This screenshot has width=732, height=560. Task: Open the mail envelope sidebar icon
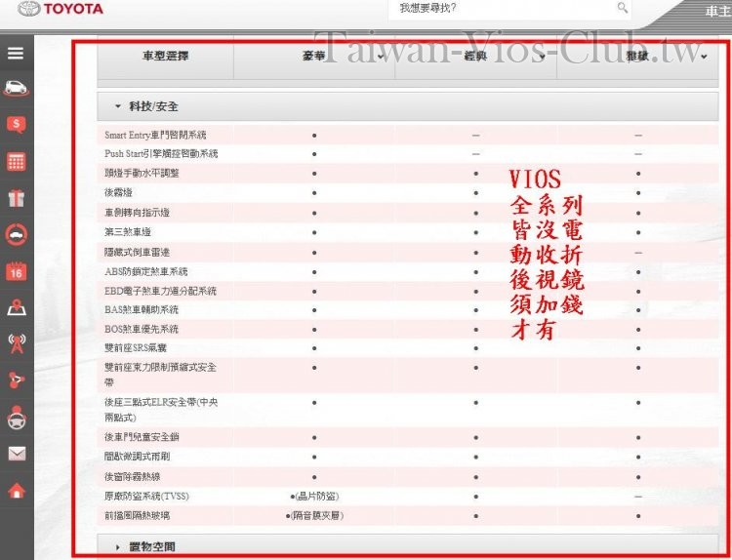pyautogui.click(x=17, y=453)
